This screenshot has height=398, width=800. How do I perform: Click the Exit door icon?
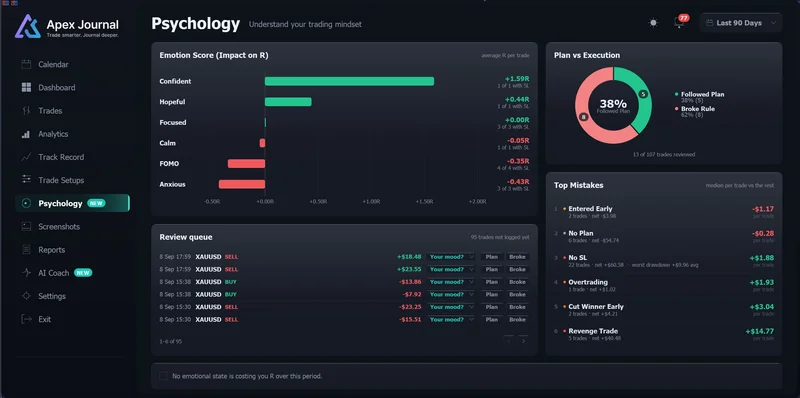[x=27, y=319]
